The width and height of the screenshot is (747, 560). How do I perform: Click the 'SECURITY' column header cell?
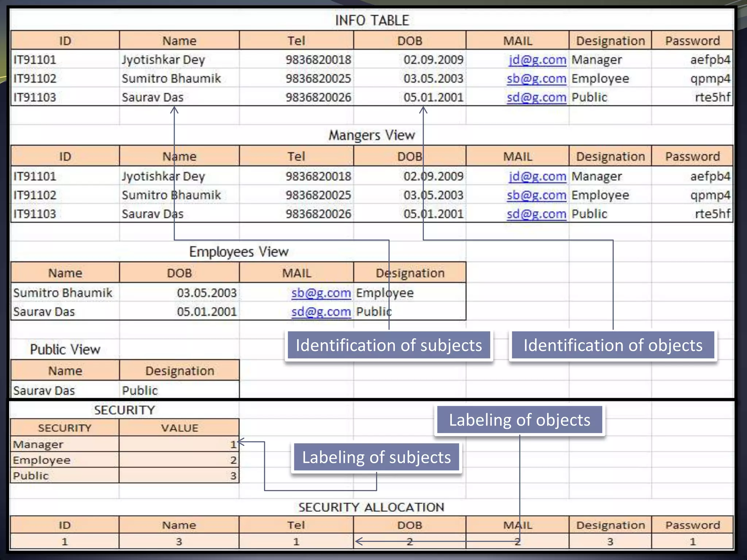pos(65,428)
